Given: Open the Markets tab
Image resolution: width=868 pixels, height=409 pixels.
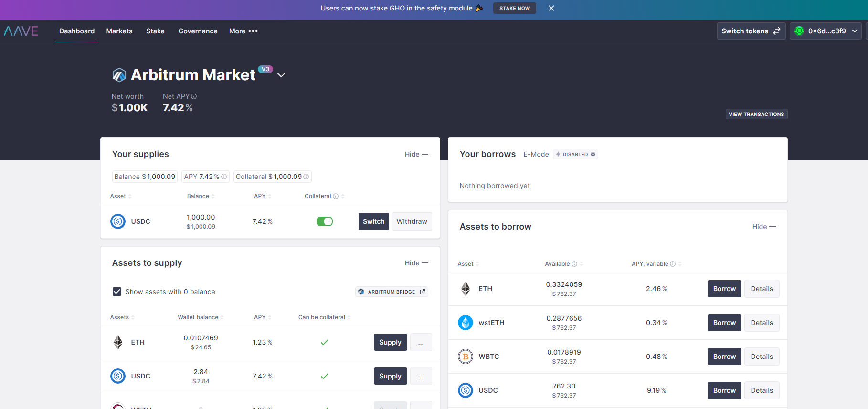Looking at the screenshot, I should 119,31.
